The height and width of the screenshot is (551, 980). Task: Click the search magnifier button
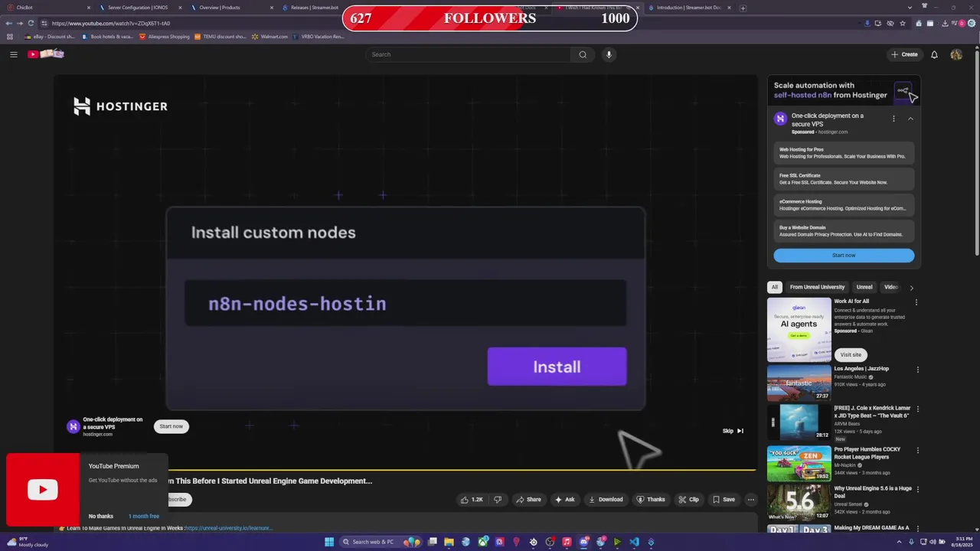click(583, 54)
